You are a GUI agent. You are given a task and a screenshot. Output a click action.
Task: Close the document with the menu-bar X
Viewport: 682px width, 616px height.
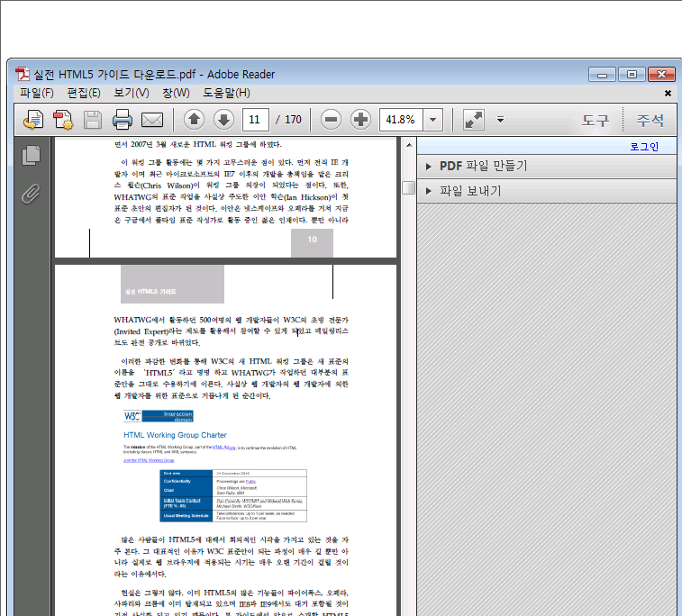668,93
